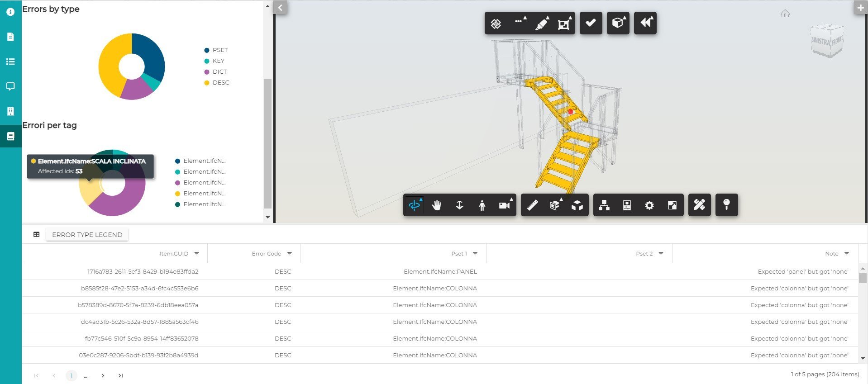
Task: Click the home view icon in the viewer
Action: click(785, 14)
